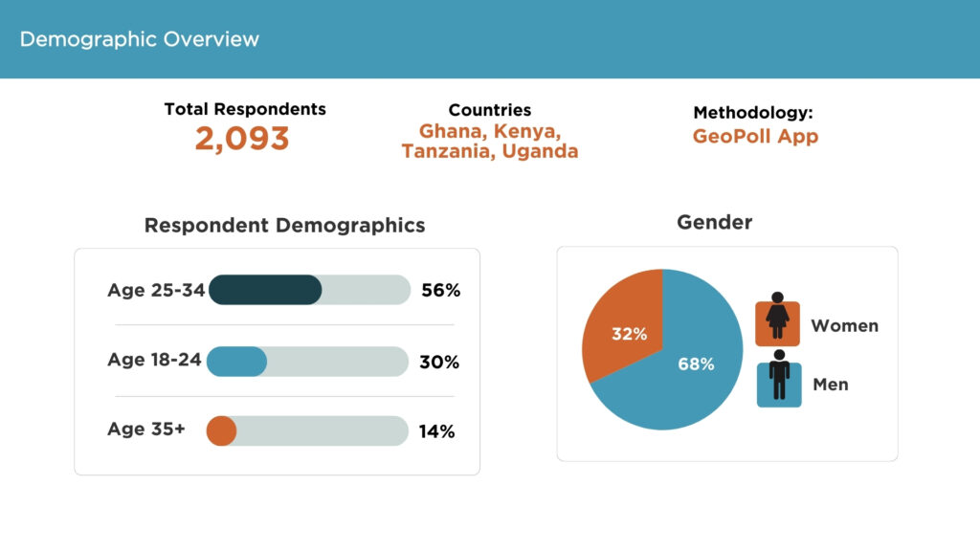
Task: Click the 2,093 total respondents number
Action: tap(242, 139)
